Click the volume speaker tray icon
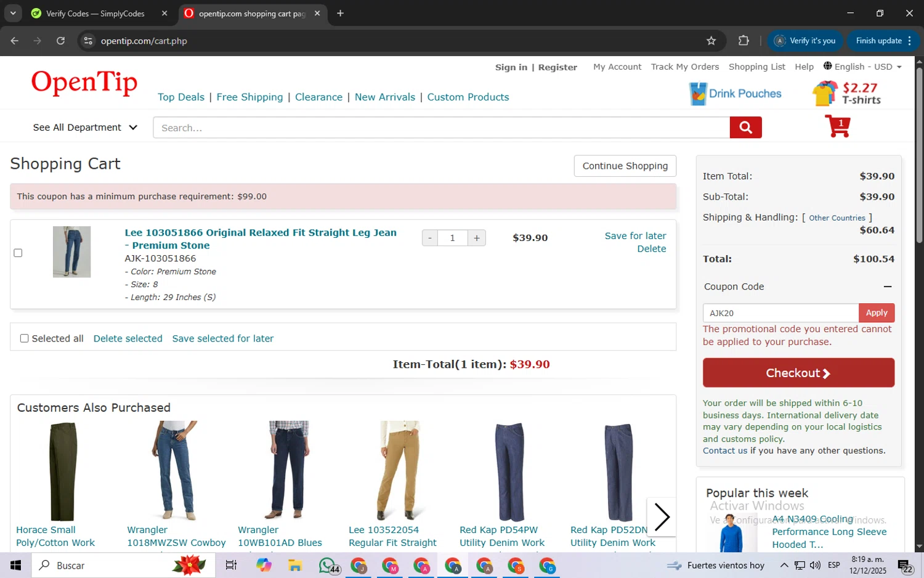924x578 pixels. tap(815, 565)
